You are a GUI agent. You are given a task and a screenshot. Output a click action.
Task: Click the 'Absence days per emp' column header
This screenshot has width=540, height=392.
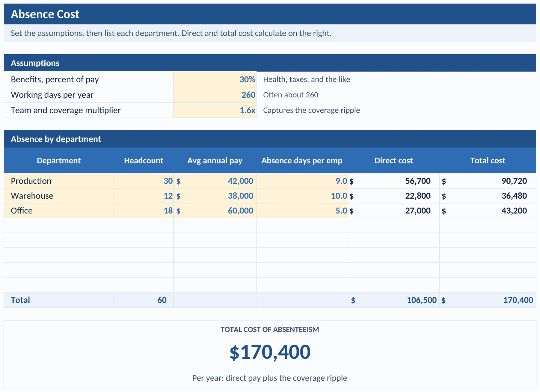point(302,161)
